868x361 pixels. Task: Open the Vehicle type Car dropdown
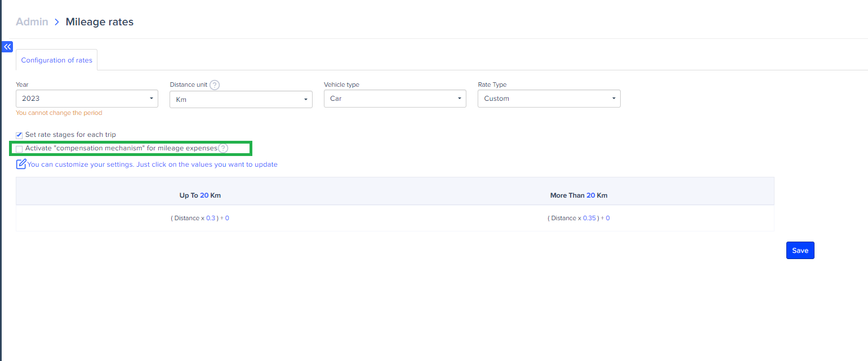[x=395, y=99]
